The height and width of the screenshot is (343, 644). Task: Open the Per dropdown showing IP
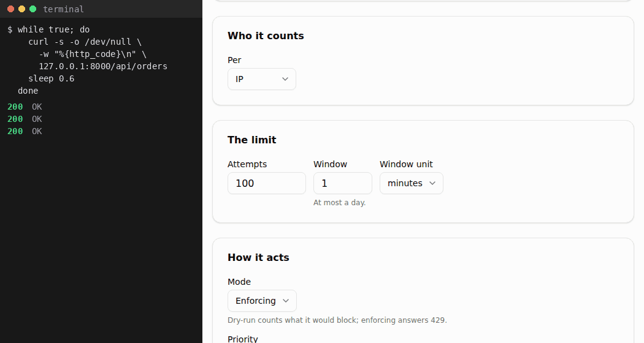[262, 79]
